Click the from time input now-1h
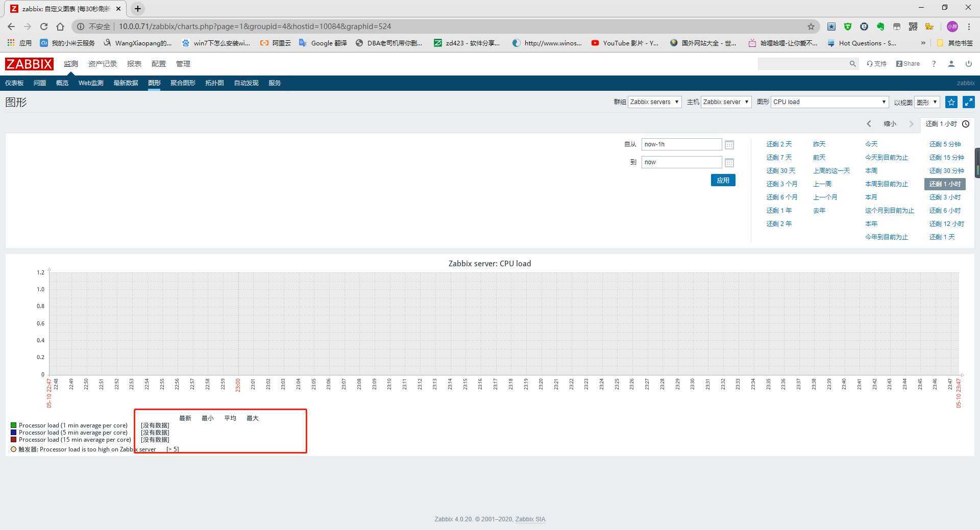 click(681, 144)
